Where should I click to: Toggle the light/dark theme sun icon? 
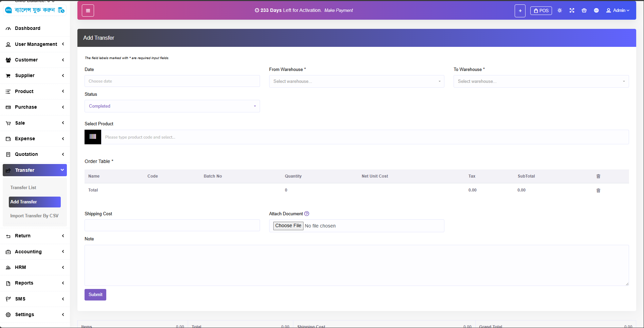point(559,11)
